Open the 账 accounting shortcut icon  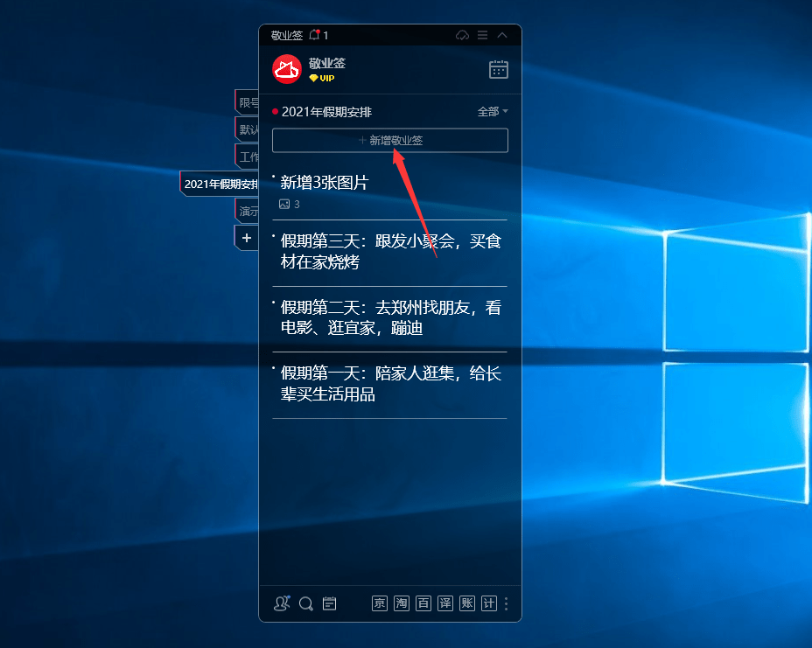[467, 603]
